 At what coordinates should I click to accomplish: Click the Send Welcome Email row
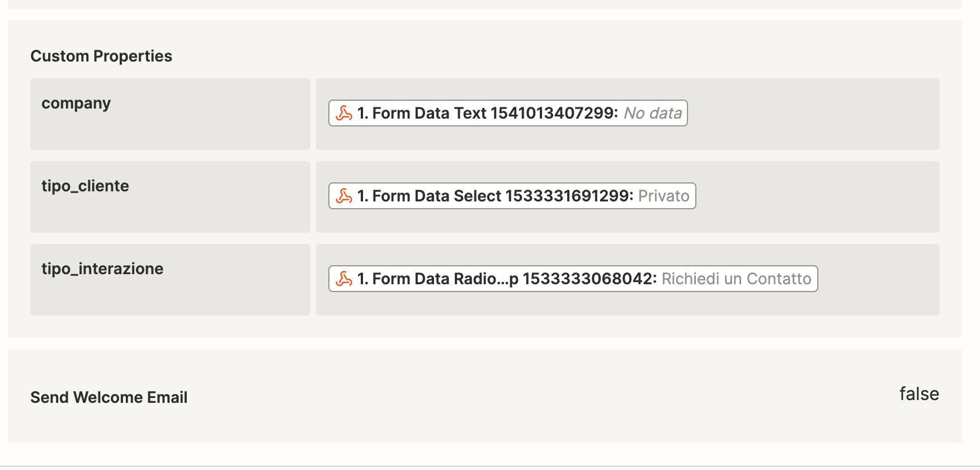[485, 396]
